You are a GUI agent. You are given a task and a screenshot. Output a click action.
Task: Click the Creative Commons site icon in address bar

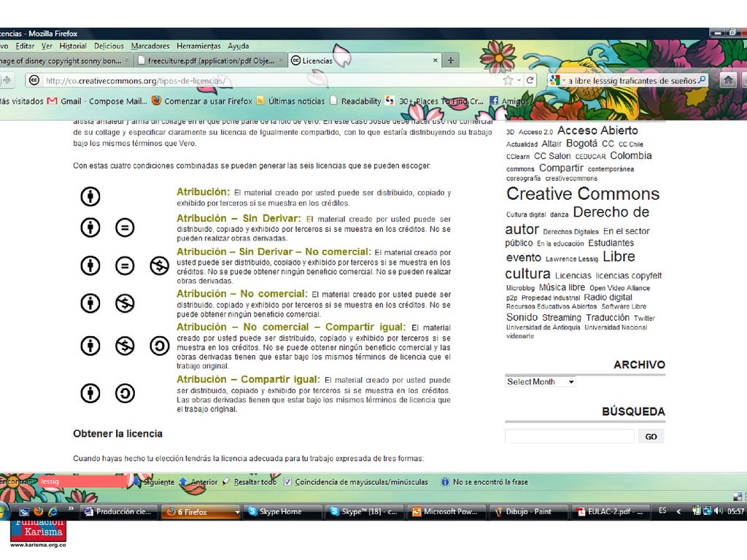pos(34,80)
